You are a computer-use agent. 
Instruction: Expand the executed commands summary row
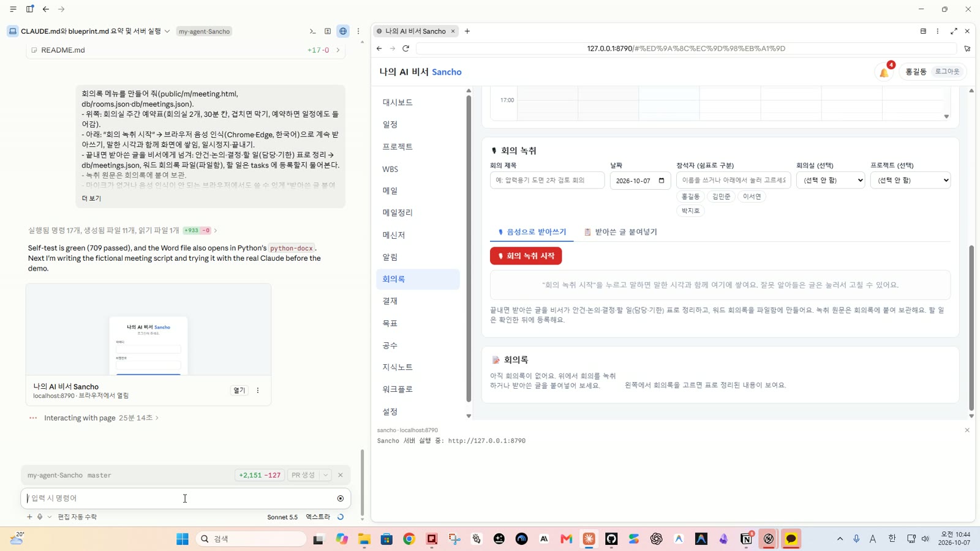pyautogui.click(x=123, y=230)
